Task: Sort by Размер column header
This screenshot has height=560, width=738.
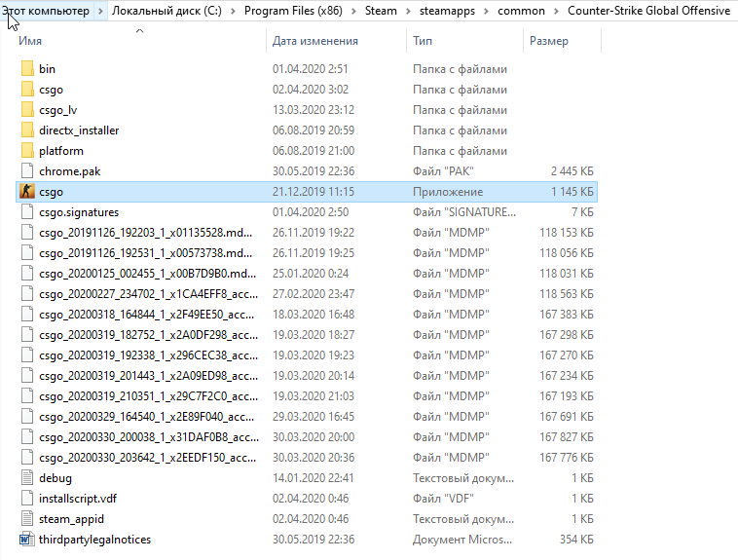Action: tap(549, 41)
